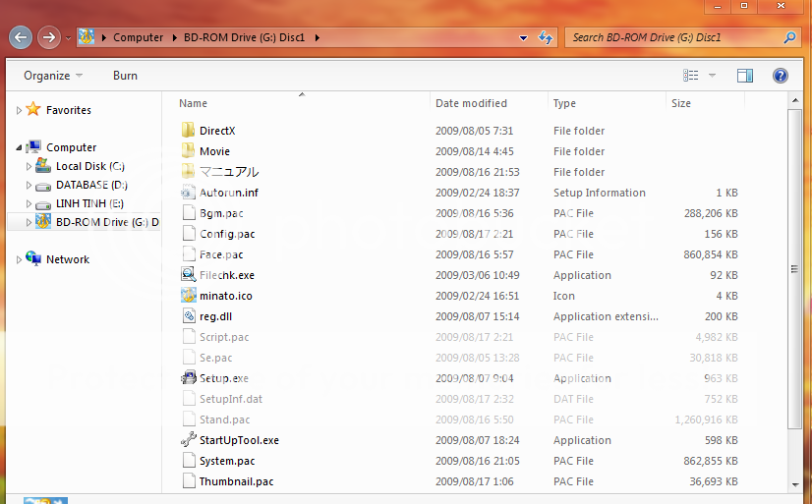Collapse the Computer tree node
This screenshot has height=504, width=812.
point(19,147)
